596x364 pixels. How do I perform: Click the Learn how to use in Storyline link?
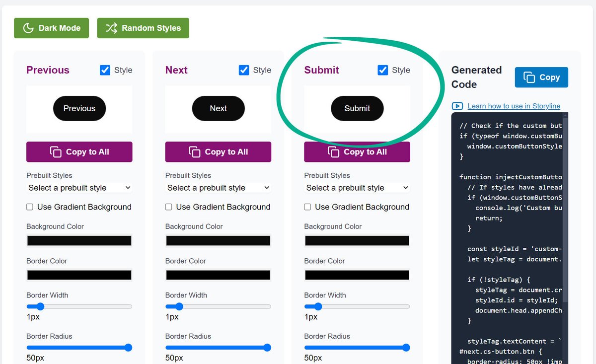point(514,106)
